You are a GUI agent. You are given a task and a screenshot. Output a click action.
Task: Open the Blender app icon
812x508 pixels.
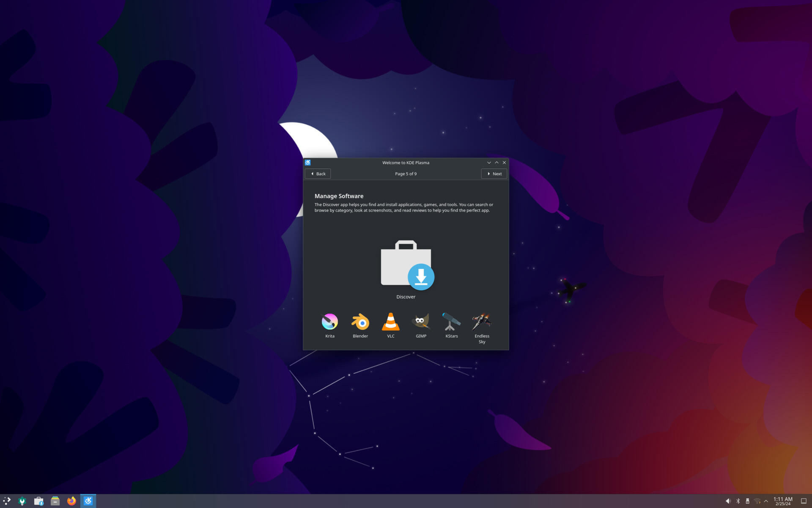click(360, 322)
